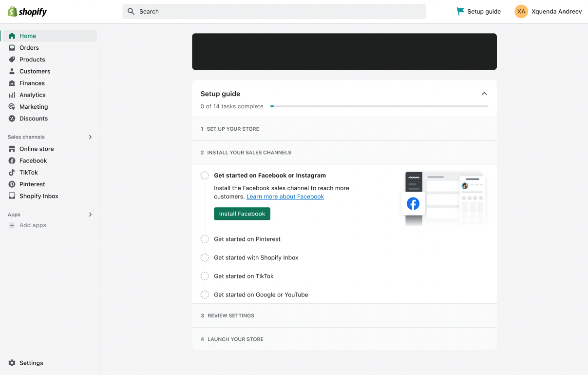Image resolution: width=588 pixels, height=375 pixels.
Task: Toggle the Shopify Inbox task completion circle
Action: click(x=205, y=257)
